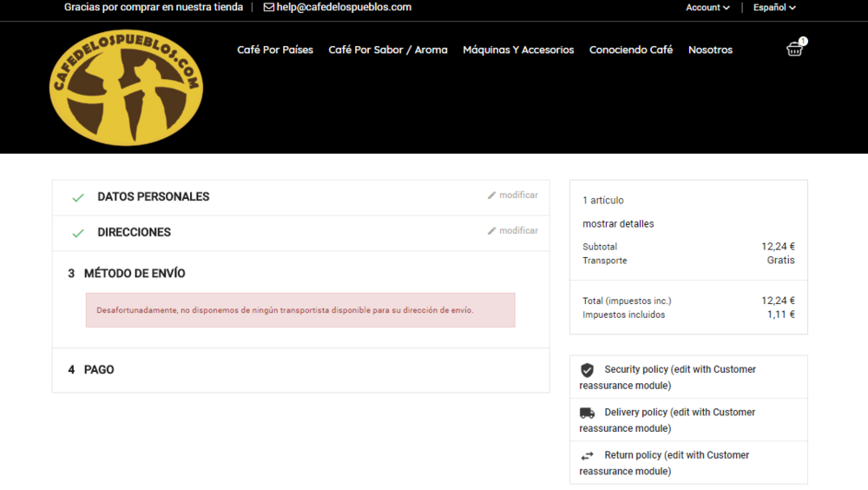Open Máquinas Y Accesorios menu
The image size is (868, 490).
click(518, 50)
